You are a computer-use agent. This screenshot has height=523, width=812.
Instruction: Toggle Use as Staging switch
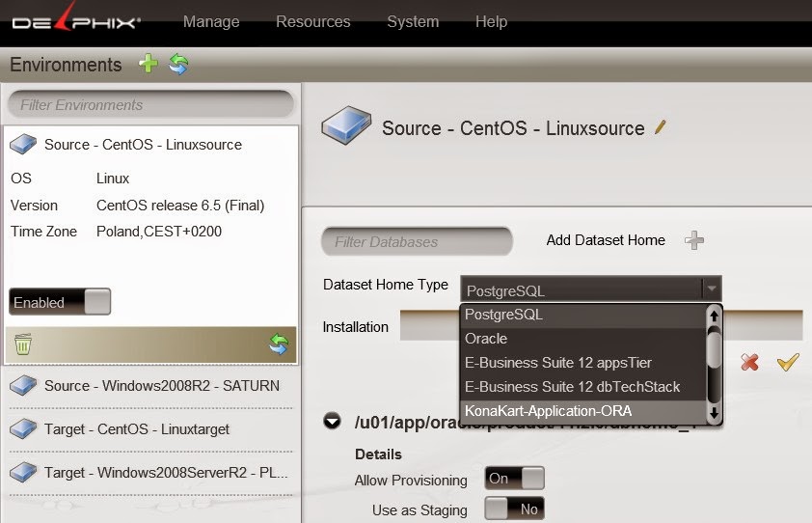(514, 509)
